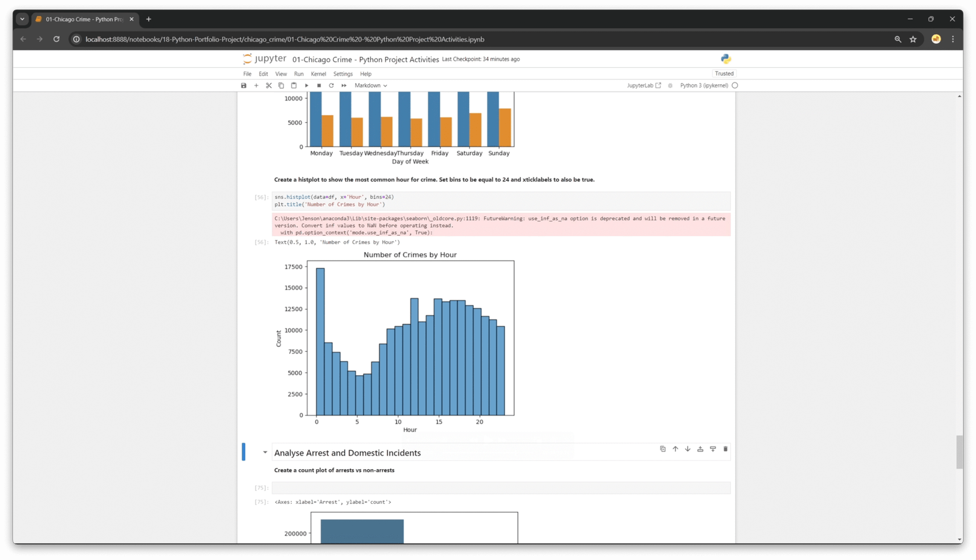
Task: Restart kernel and run all cells
Action: coord(344,85)
